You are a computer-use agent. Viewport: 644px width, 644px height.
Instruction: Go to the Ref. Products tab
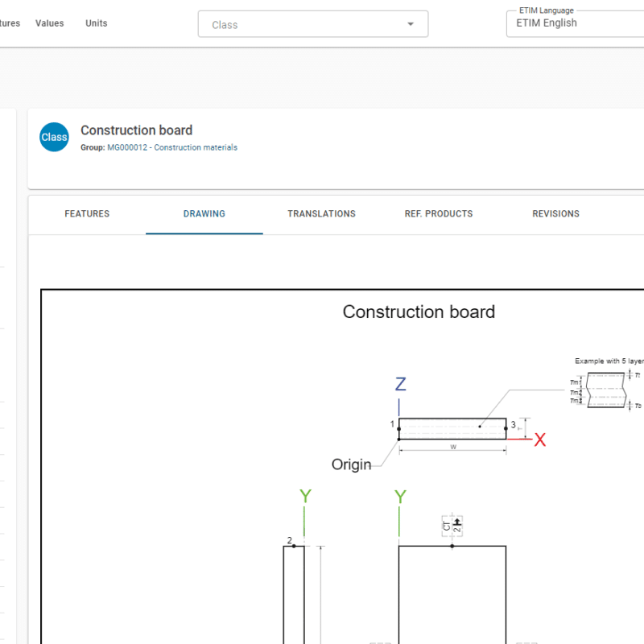point(439,214)
